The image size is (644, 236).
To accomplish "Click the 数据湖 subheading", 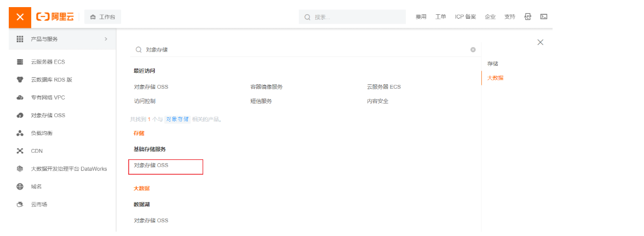I will [141, 204].
